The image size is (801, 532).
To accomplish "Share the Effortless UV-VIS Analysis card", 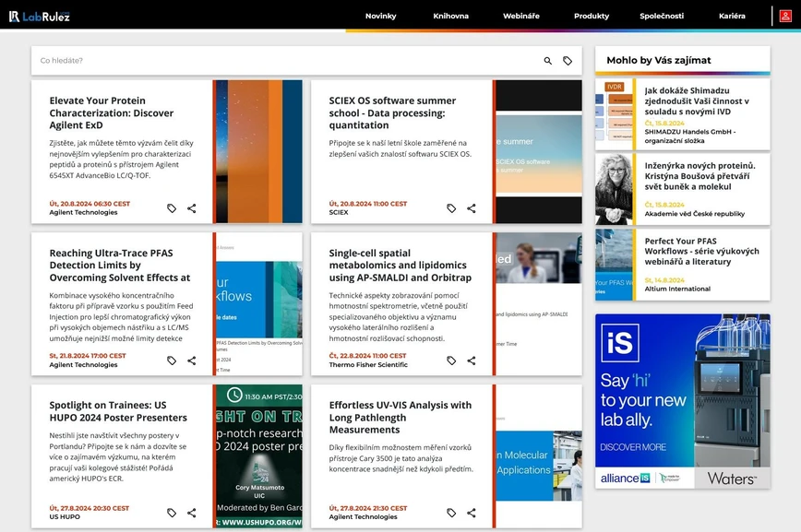I will point(471,513).
